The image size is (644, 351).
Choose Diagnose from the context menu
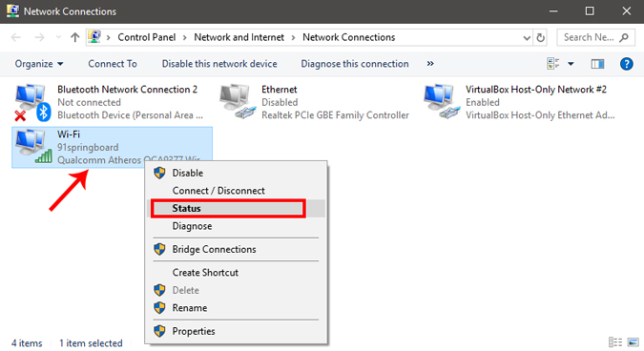pos(237,226)
